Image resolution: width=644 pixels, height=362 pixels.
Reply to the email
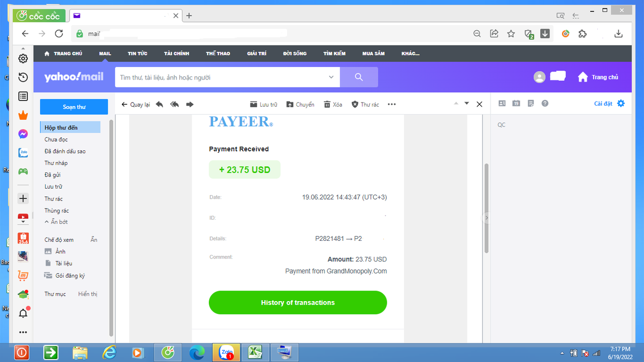click(159, 104)
